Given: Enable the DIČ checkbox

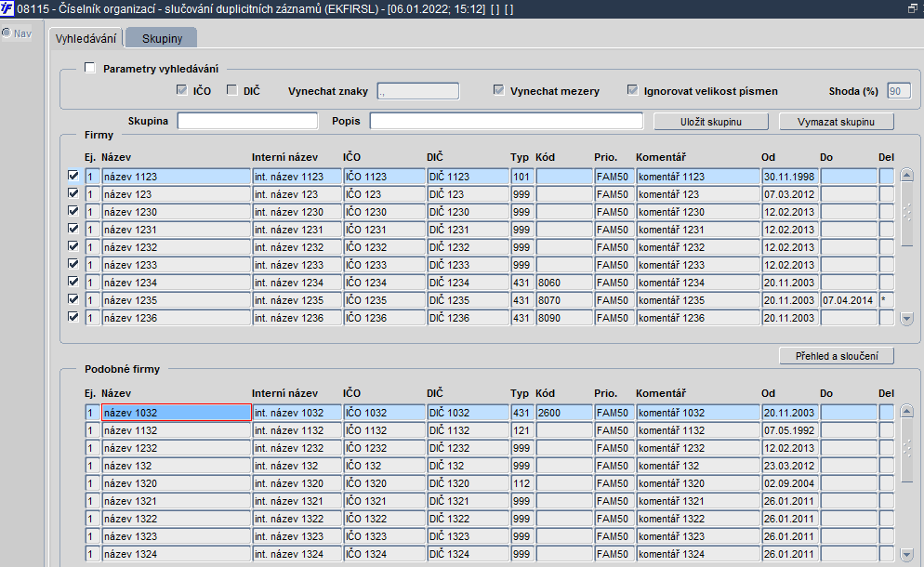Looking at the screenshot, I should [x=232, y=90].
